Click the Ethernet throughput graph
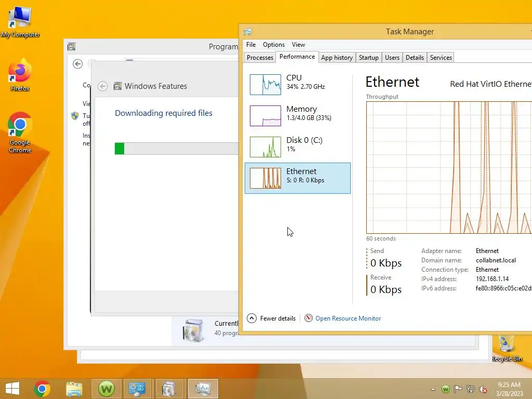 (x=449, y=168)
